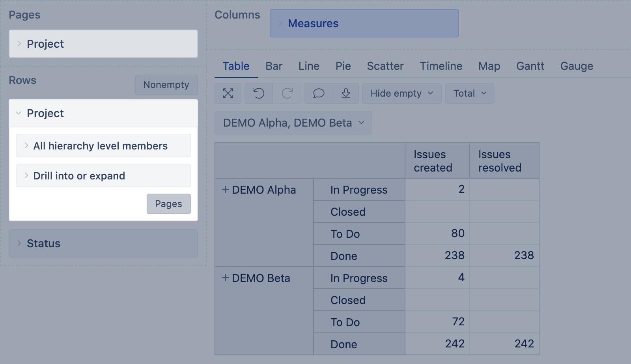Open the Total dropdown

[x=469, y=93]
